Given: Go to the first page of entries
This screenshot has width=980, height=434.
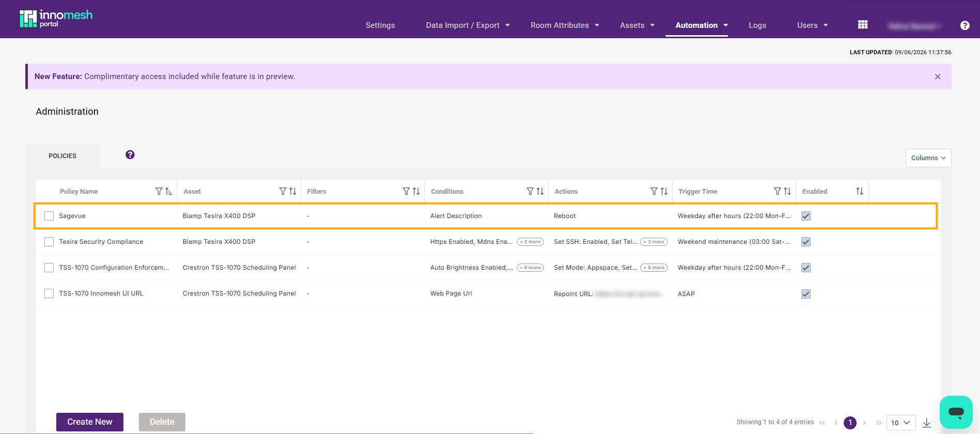Looking at the screenshot, I should tap(822, 423).
